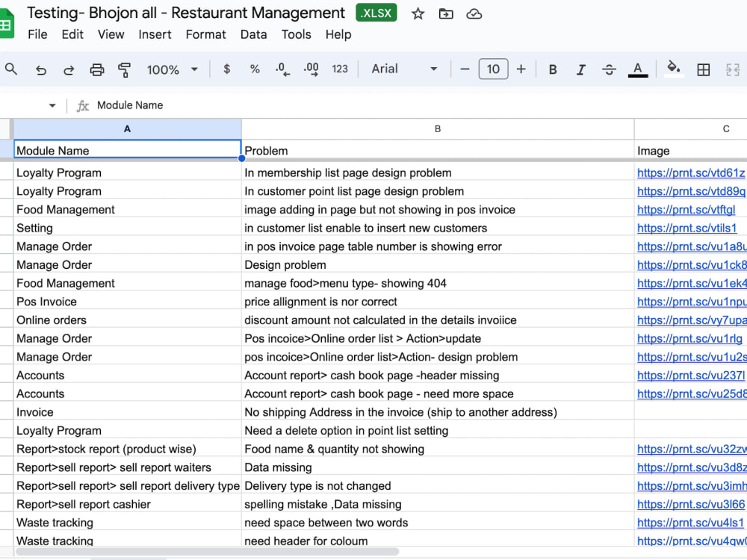Toggle italic formatting
The width and height of the screenshot is (747, 560).
coord(580,69)
